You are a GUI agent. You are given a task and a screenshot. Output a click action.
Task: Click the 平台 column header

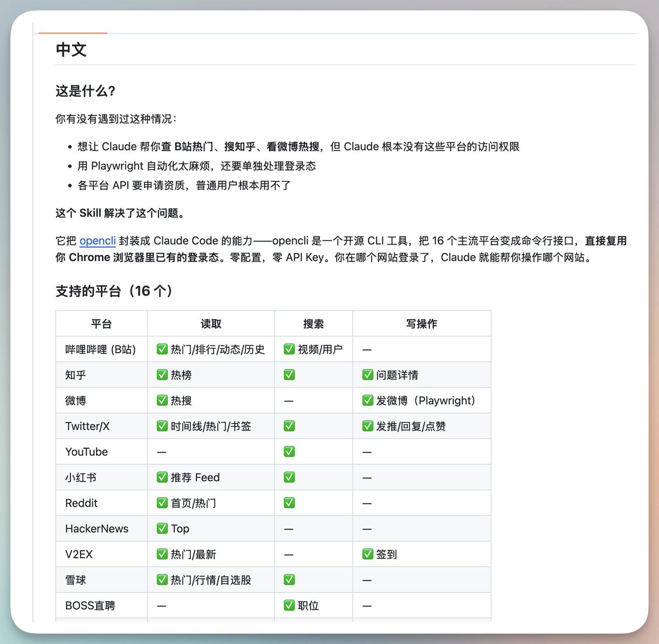tap(102, 324)
